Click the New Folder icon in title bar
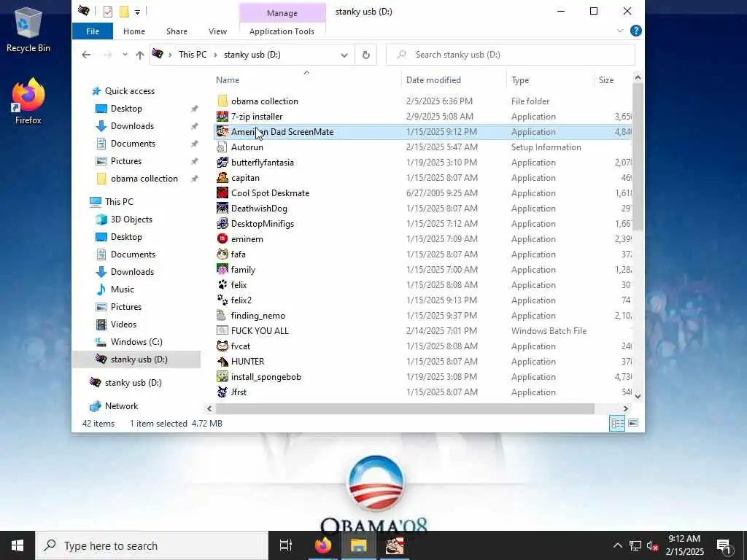The image size is (747, 560). (124, 12)
